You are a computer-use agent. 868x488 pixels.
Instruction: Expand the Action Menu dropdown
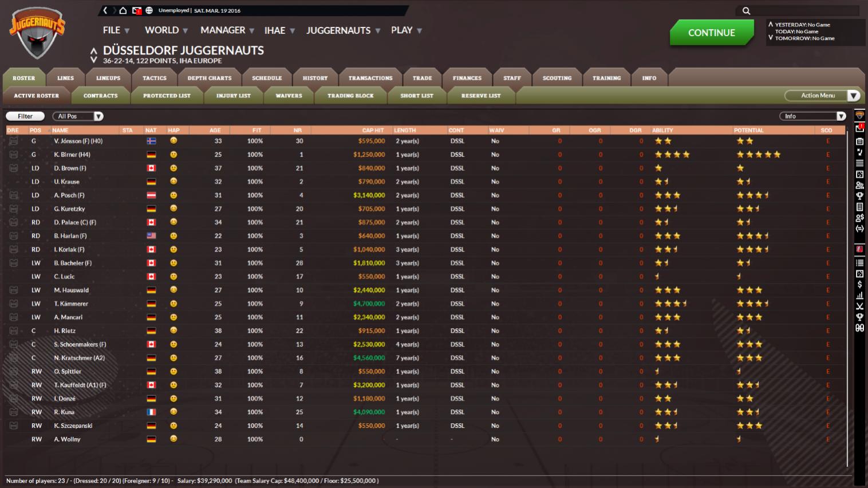click(x=822, y=96)
